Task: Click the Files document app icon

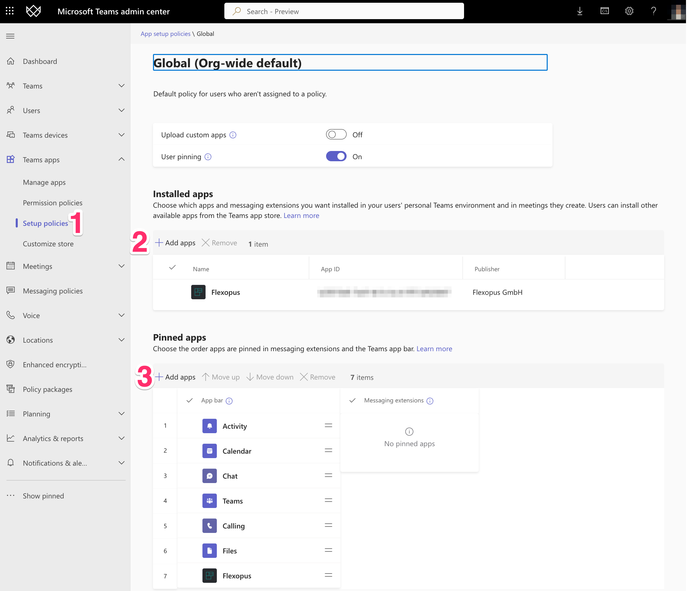Action: pyautogui.click(x=210, y=551)
